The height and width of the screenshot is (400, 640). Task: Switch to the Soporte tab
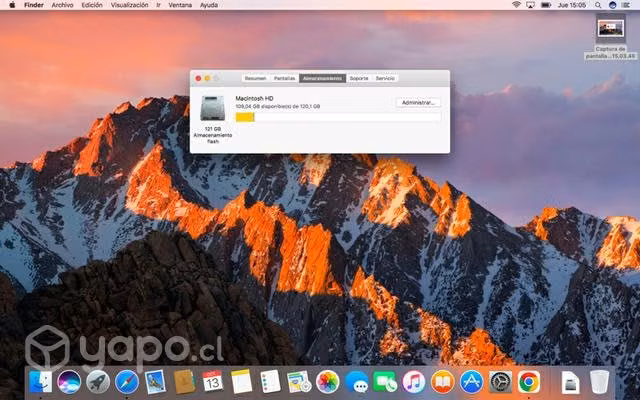tap(359, 78)
